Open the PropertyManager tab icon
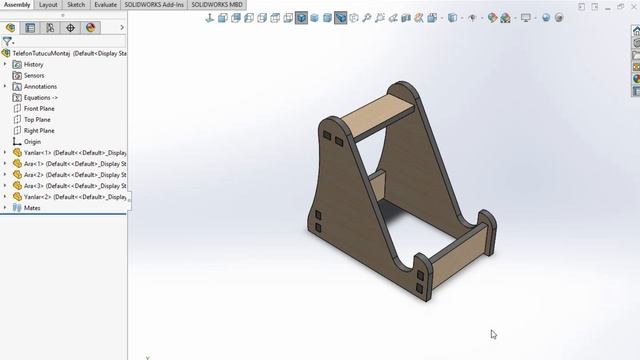Screen dimensions: 640x360 (x=30, y=28)
